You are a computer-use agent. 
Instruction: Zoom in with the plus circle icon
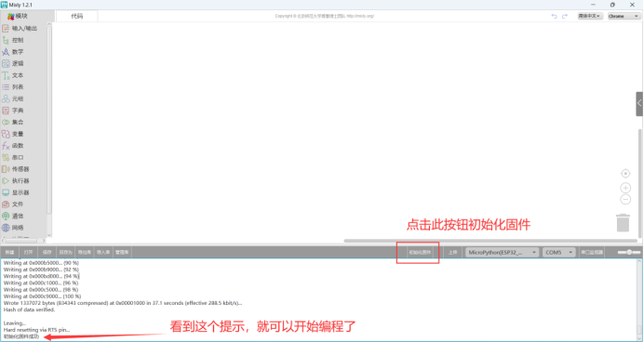click(625, 188)
